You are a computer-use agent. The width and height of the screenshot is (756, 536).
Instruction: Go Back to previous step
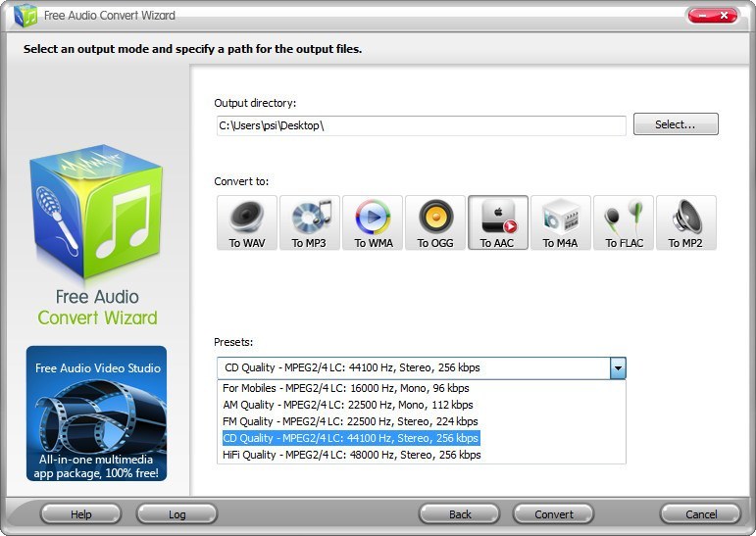tap(460, 514)
